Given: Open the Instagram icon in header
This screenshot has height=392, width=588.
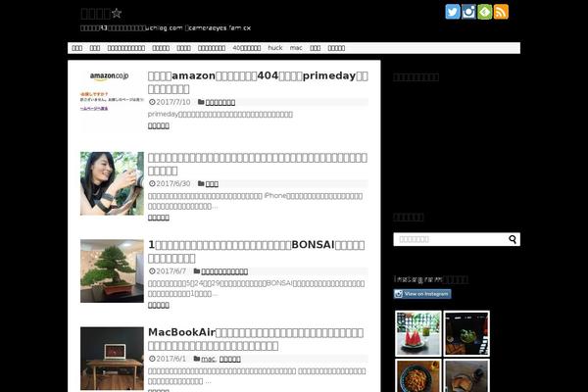Looking at the screenshot, I should click(x=468, y=12).
